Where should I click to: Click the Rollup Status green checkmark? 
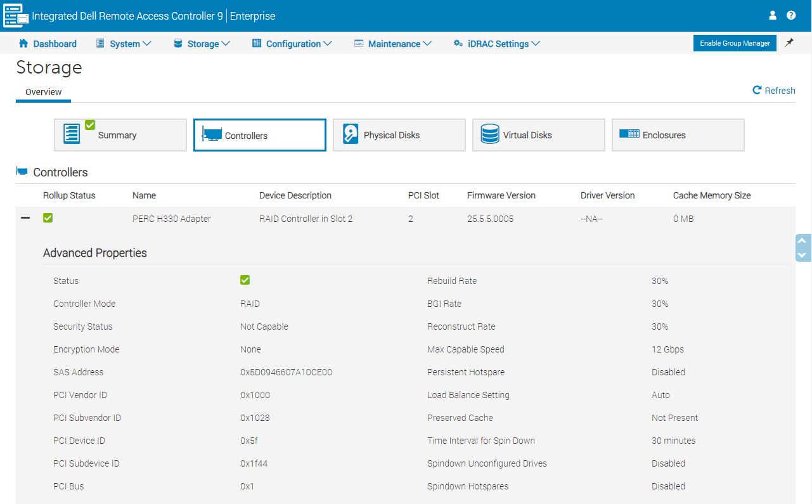pyautogui.click(x=48, y=218)
